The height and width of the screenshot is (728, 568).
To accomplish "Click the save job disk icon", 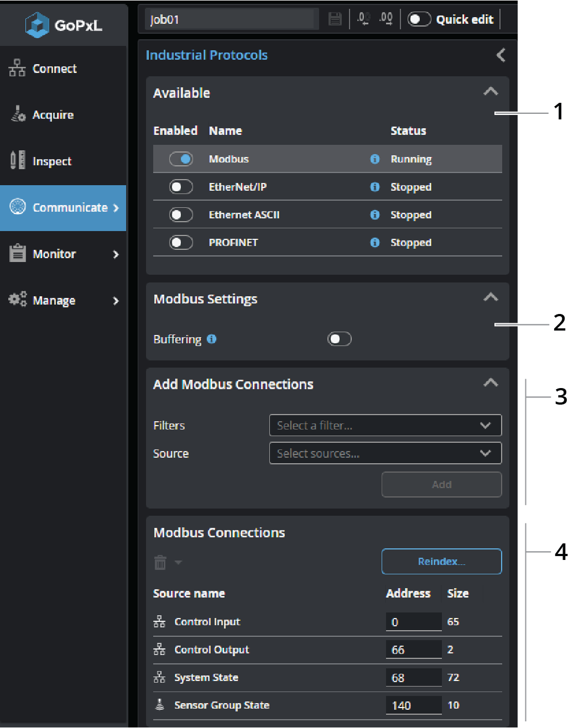I will 335,19.
